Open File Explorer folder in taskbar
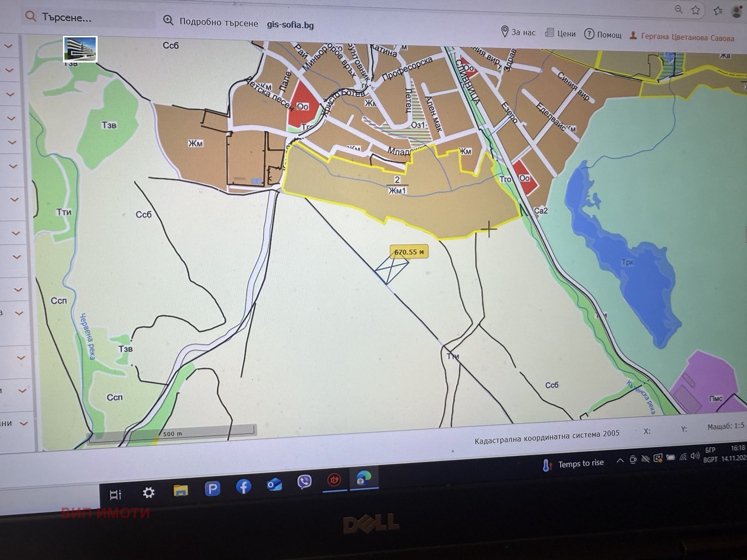The height and width of the screenshot is (560, 747). click(180, 490)
